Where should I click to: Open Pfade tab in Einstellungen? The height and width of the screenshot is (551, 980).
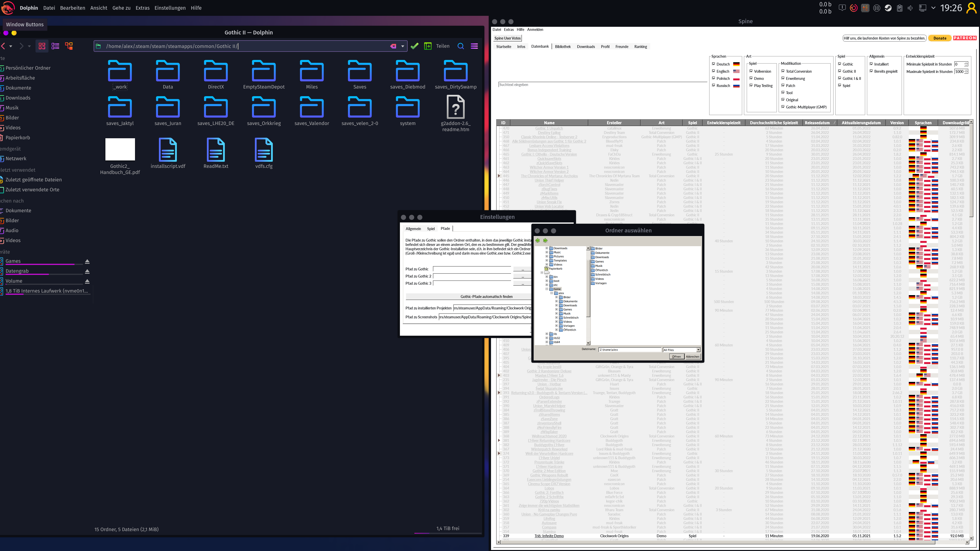coord(445,229)
